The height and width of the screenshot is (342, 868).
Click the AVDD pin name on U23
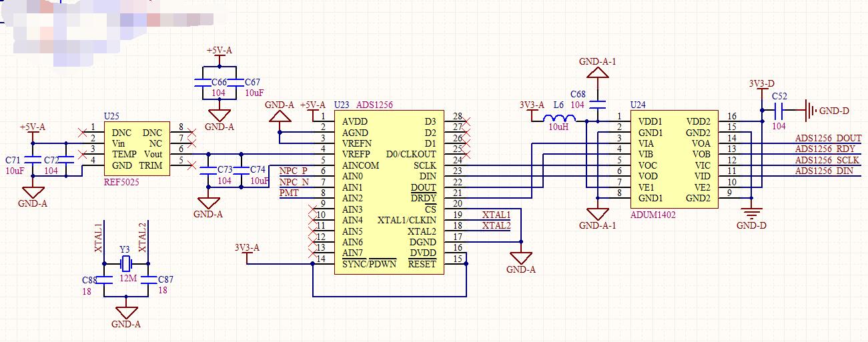(354, 121)
